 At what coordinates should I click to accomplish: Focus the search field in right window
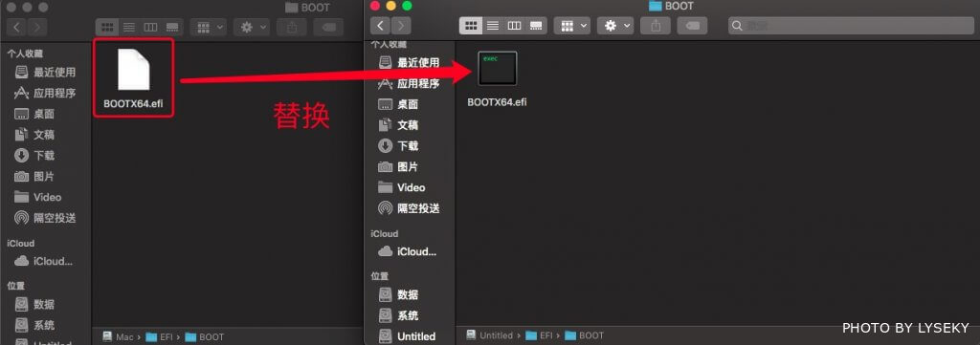click(851, 26)
